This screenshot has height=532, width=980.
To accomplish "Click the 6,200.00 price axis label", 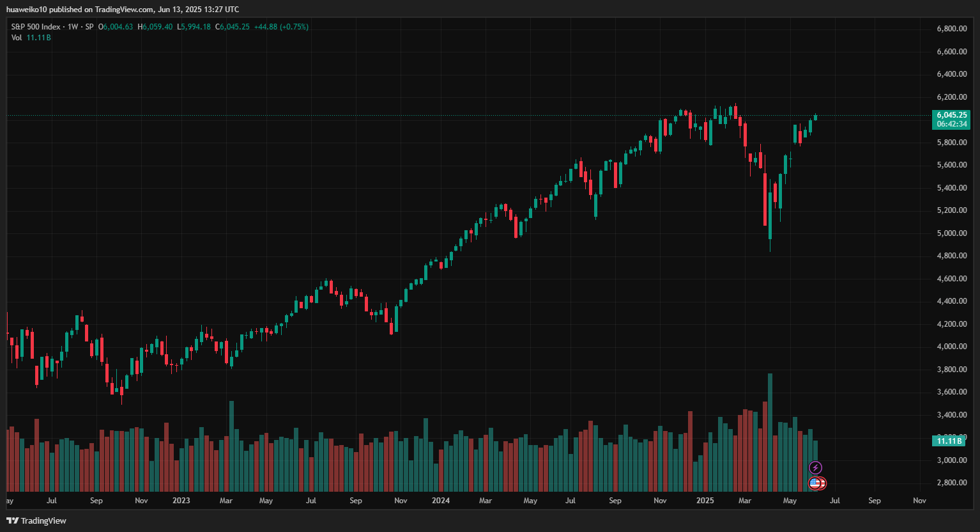I will [951, 97].
